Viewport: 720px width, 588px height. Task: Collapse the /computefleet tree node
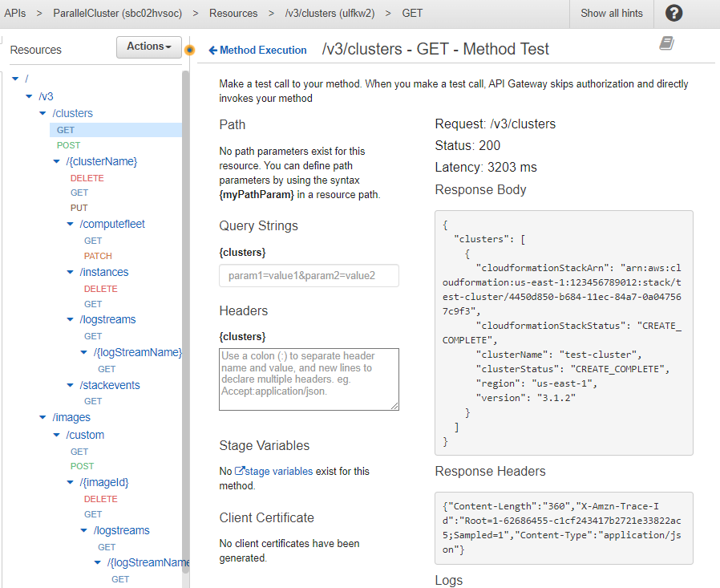click(x=70, y=224)
